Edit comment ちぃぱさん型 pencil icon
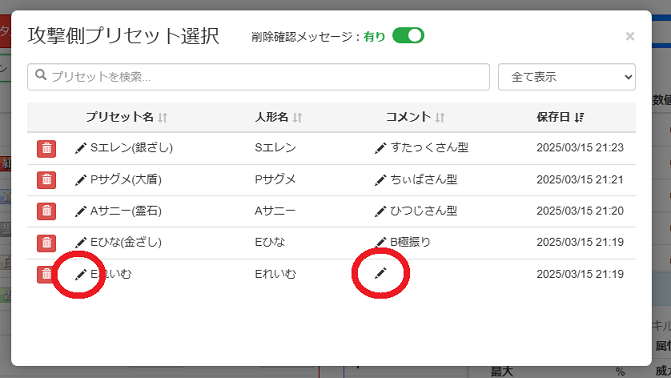This screenshot has width=671, height=378. (x=380, y=180)
